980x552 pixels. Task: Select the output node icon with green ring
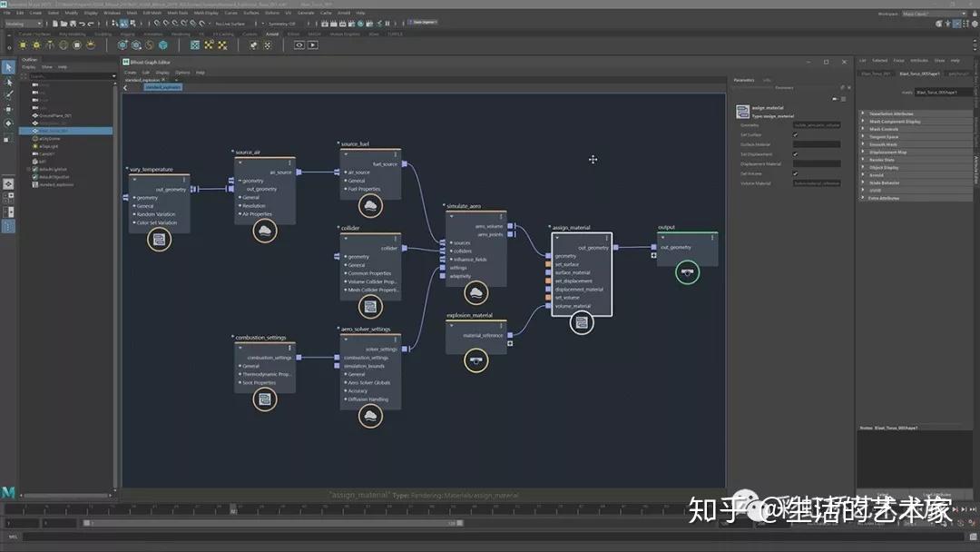pos(688,272)
